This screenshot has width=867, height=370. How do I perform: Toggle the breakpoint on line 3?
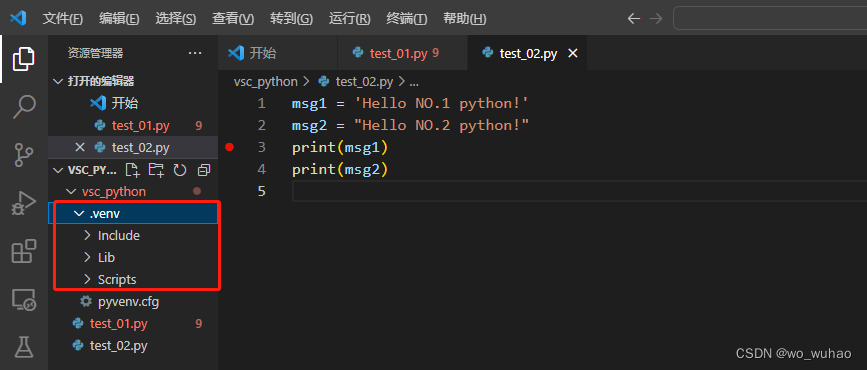[x=229, y=147]
